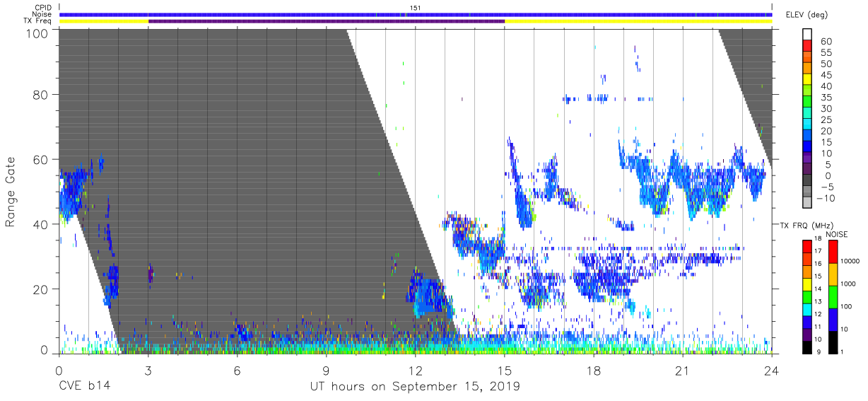Click the cyan 12–13 segment of TX FRQ bar
The width and height of the screenshot is (868, 401).
point(808,310)
